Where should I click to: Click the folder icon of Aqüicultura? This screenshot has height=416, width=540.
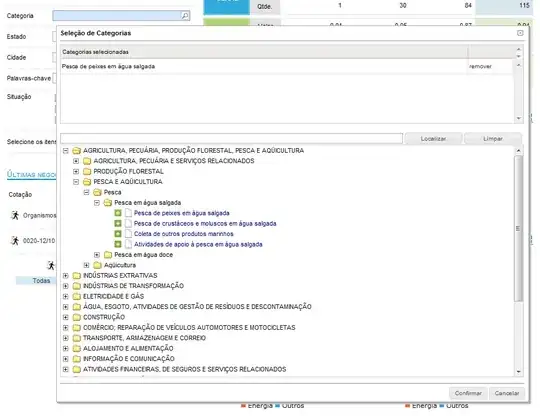[97, 265]
